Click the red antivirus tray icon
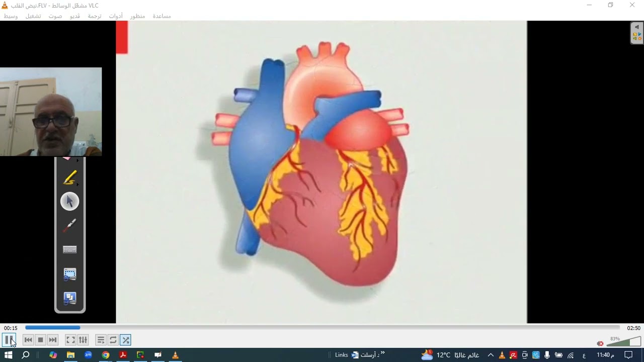Image resolution: width=644 pixels, height=362 pixels. click(513, 355)
